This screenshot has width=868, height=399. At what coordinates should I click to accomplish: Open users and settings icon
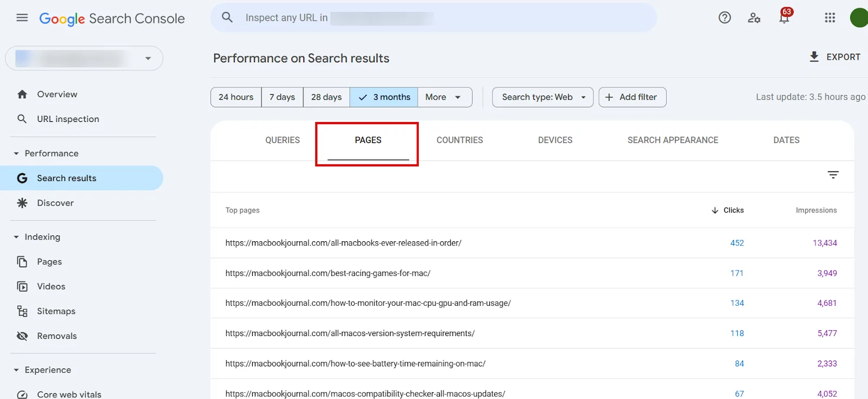pyautogui.click(x=754, y=18)
